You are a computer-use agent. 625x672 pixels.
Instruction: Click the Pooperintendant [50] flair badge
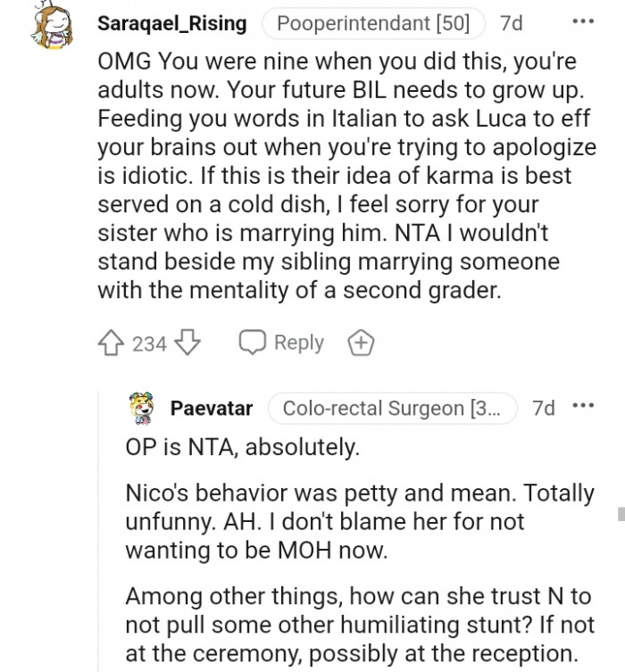[373, 23]
